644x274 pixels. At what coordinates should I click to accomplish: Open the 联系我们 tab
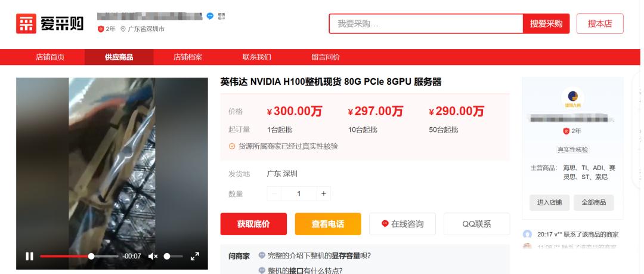point(256,57)
